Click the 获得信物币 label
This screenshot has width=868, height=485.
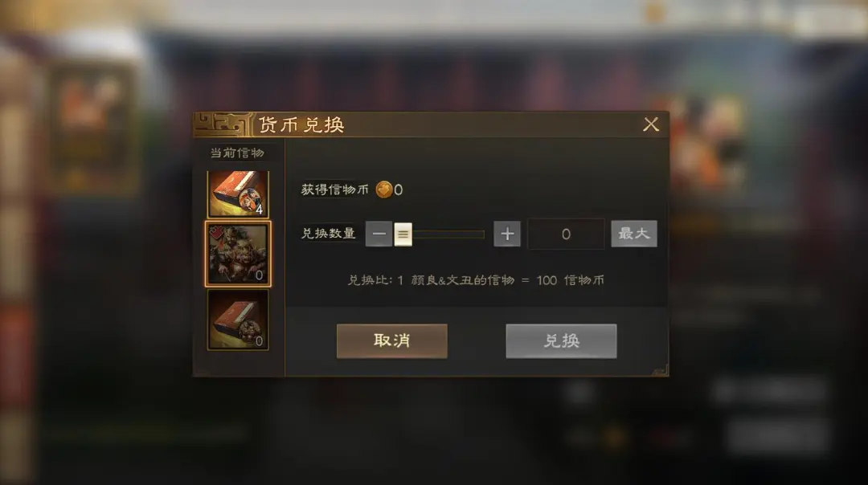tap(334, 190)
